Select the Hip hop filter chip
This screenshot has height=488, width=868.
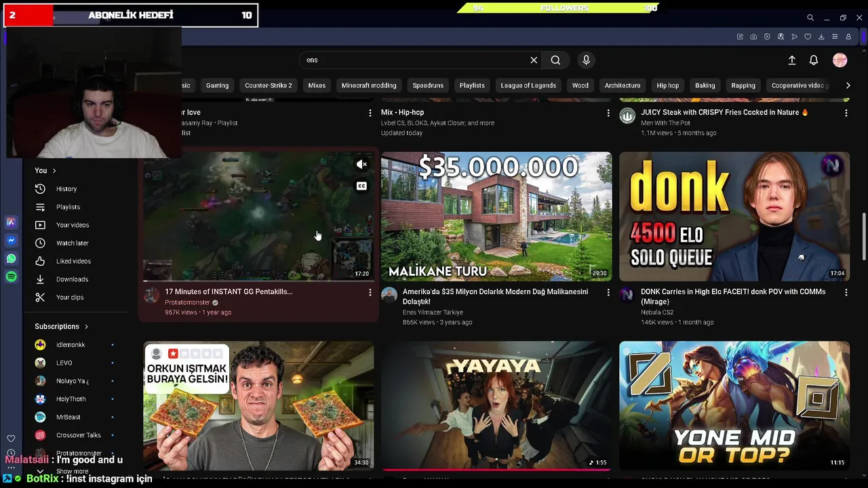[x=667, y=85]
